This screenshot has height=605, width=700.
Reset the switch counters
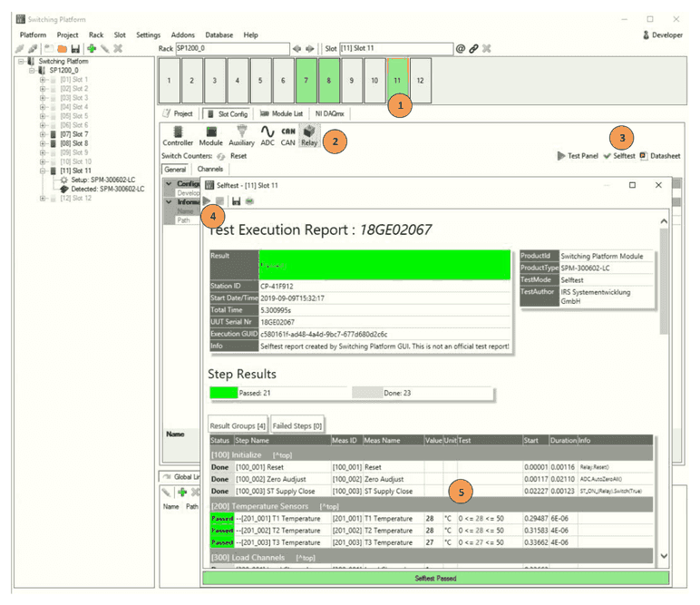click(232, 156)
